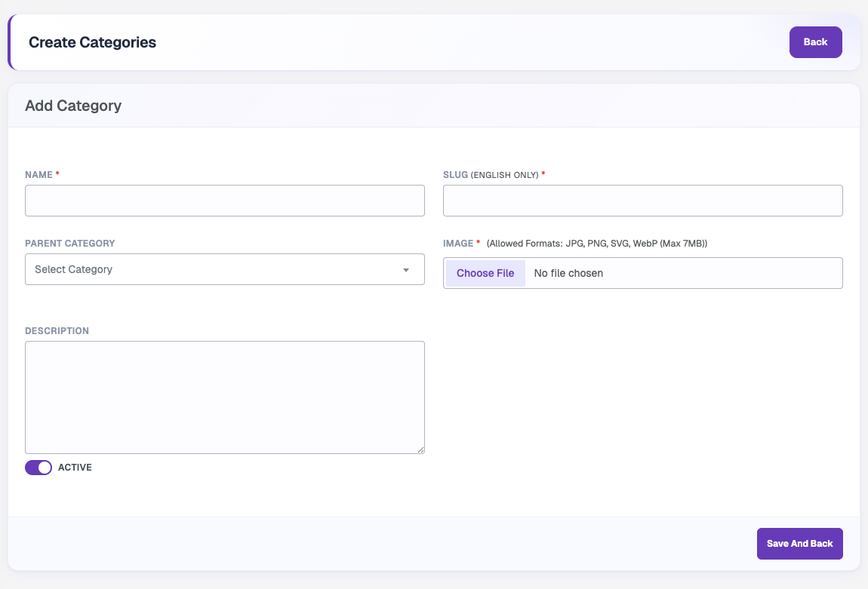Click the 'NAME' field label

click(x=38, y=175)
